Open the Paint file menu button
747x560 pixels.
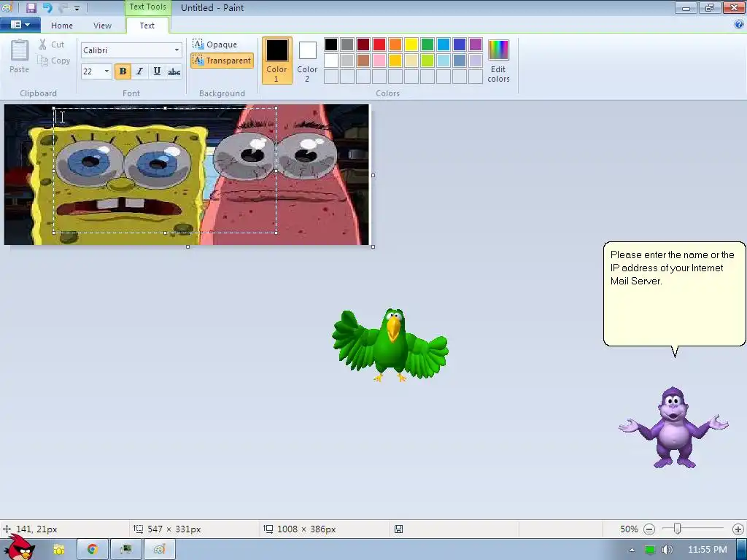click(20, 25)
